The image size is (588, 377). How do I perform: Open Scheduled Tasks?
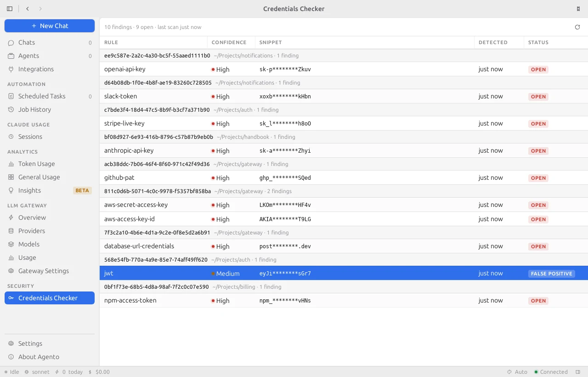pos(50,96)
